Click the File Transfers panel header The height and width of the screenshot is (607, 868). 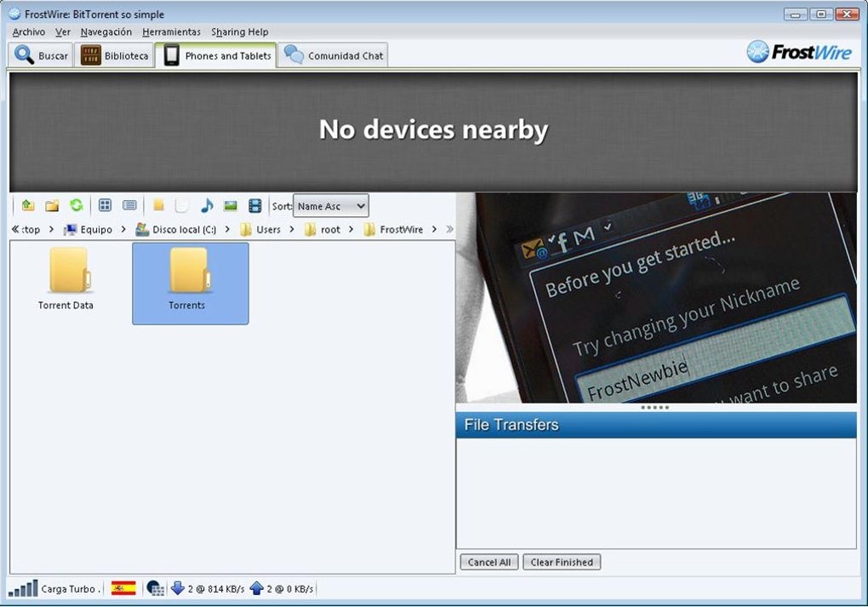656,425
